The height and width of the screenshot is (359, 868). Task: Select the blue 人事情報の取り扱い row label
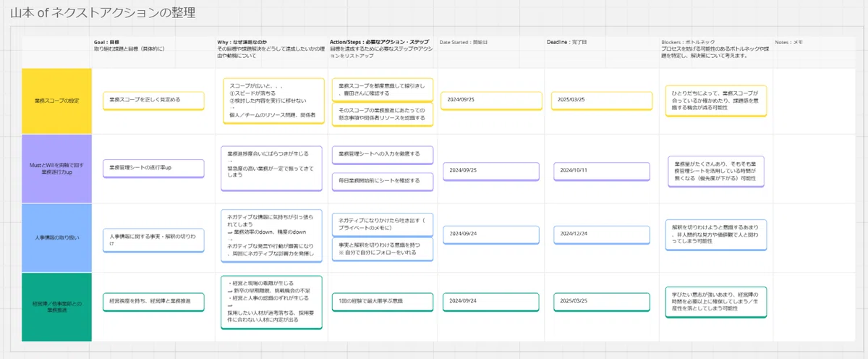click(57, 237)
